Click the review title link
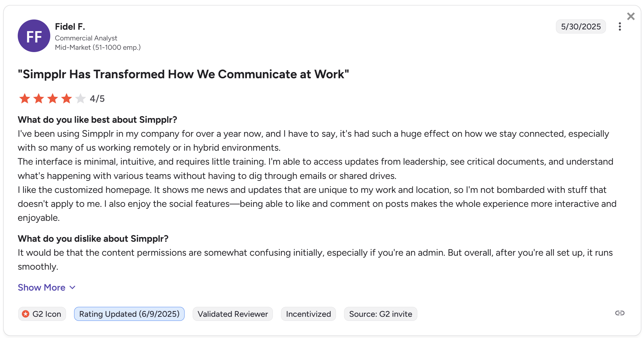Viewport: 644px width, 338px height. click(x=183, y=74)
